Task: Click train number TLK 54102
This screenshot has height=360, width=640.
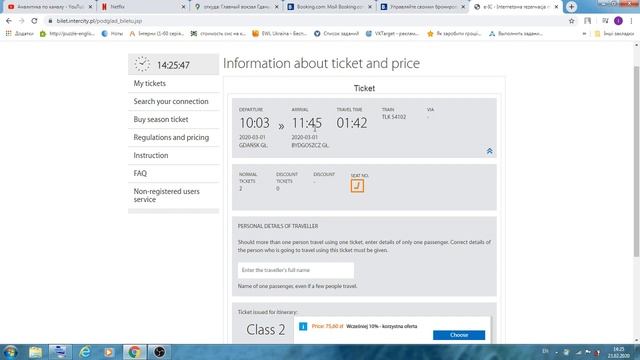Action: click(x=393, y=117)
